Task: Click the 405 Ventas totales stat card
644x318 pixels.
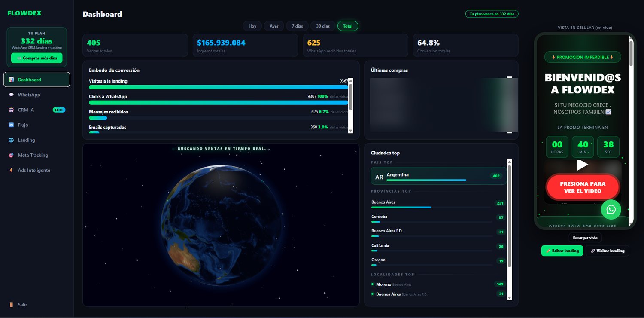Action: pyautogui.click(x=135, y=45)
